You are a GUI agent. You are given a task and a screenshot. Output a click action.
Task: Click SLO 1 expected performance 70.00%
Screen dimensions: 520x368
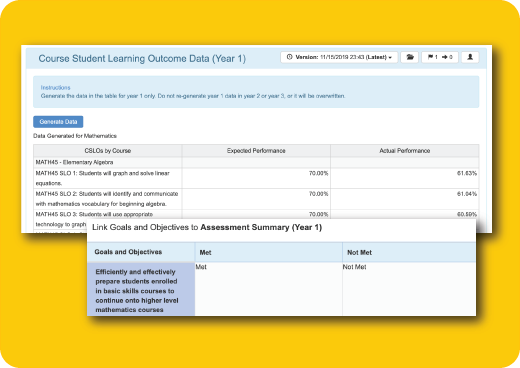point(318,173)
